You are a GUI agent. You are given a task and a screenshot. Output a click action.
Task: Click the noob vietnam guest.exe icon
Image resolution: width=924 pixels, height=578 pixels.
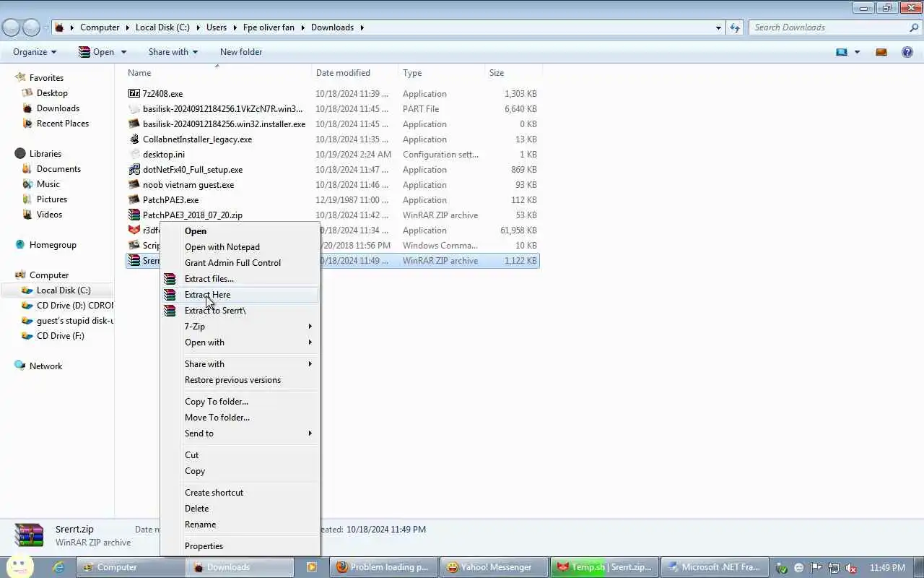(x=134, y=185)
